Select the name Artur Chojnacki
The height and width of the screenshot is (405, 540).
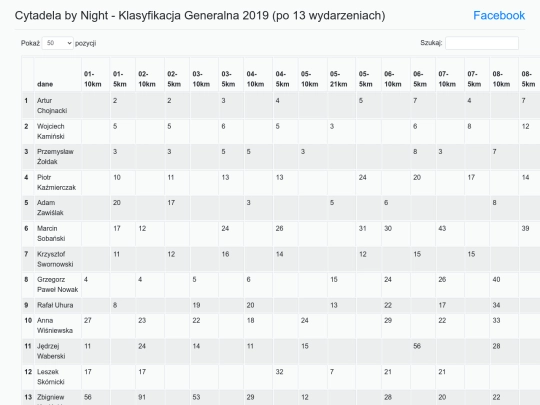pyautogui.click(x=52, y=105)
